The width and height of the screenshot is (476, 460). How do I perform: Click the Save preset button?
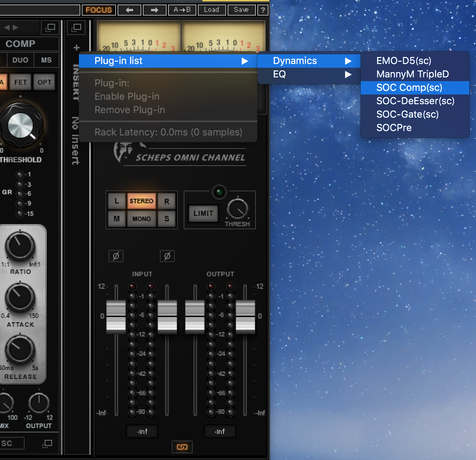pyautogui.click(x=241, y=10)
